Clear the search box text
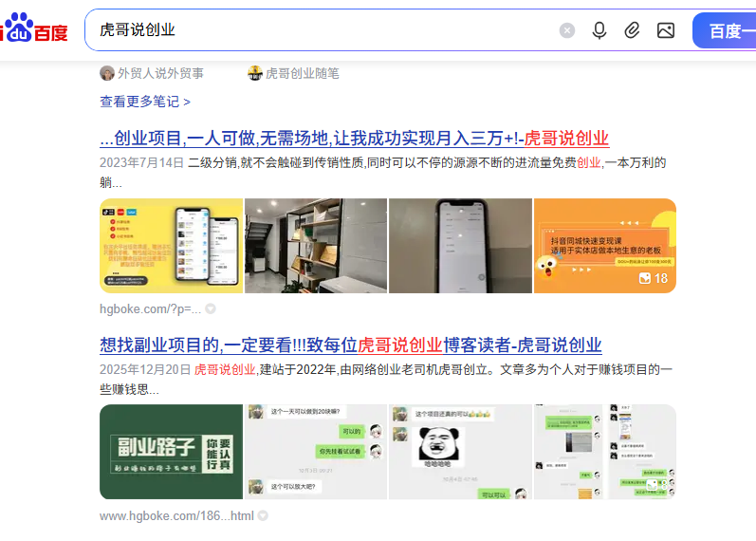 [567, 30]
